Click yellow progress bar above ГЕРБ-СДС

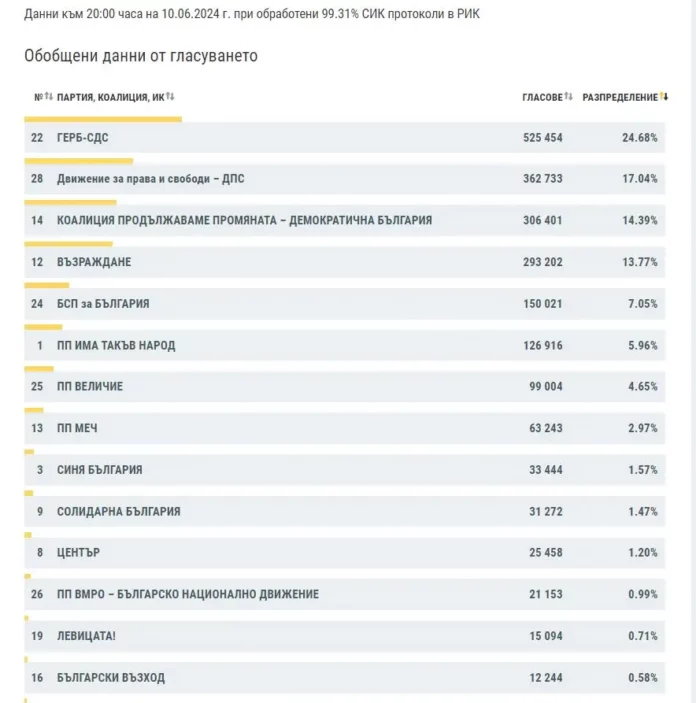click(103, 119)
